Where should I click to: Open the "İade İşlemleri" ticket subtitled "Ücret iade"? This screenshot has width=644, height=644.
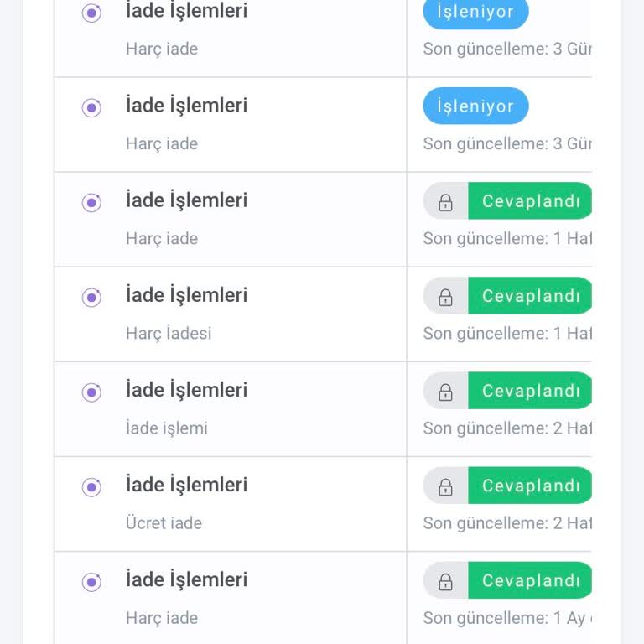(x=186, y=485)
